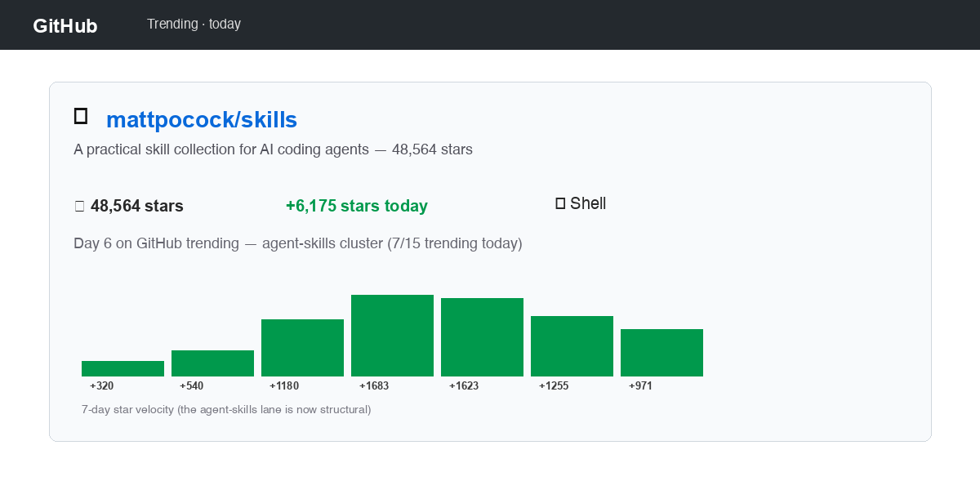The width and height of the screenshot is (980, 490).
Task: Select the bold 48,564 stars count
Action: [x=137, y=206]
